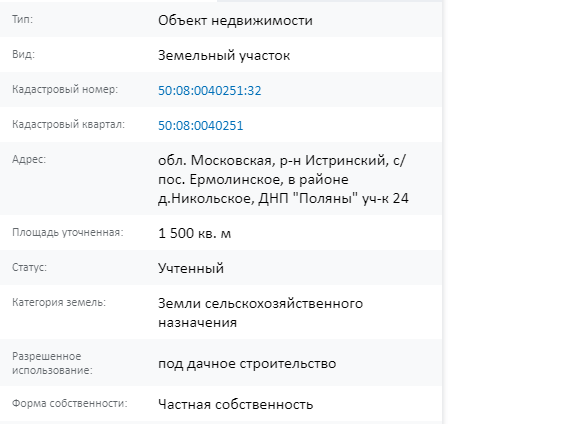
Task: Click the 'Тип:' field label
Action: (x=22, y=19)
